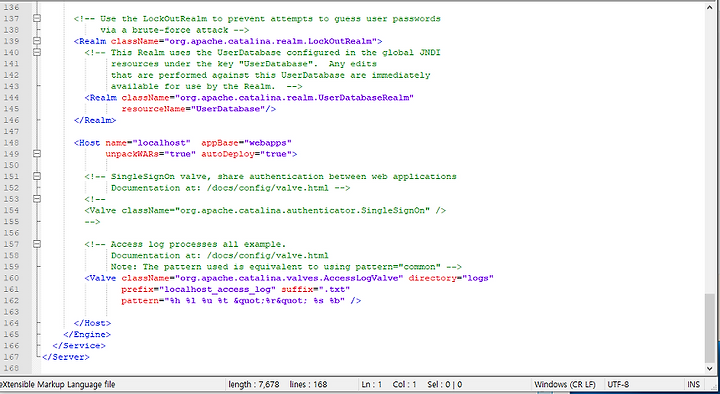720x394 pixels.
Task: Select line number 160 in the margin
Action: click(11, 278)
